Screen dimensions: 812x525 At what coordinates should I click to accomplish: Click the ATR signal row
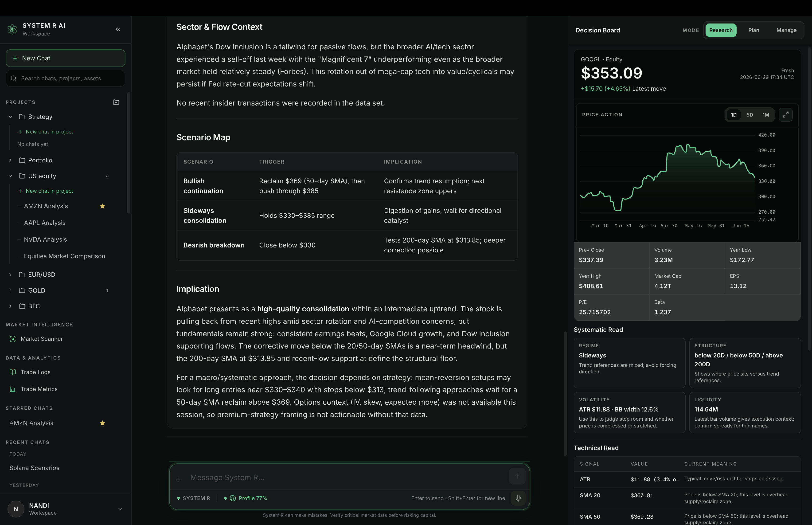(x=687, y=479)
